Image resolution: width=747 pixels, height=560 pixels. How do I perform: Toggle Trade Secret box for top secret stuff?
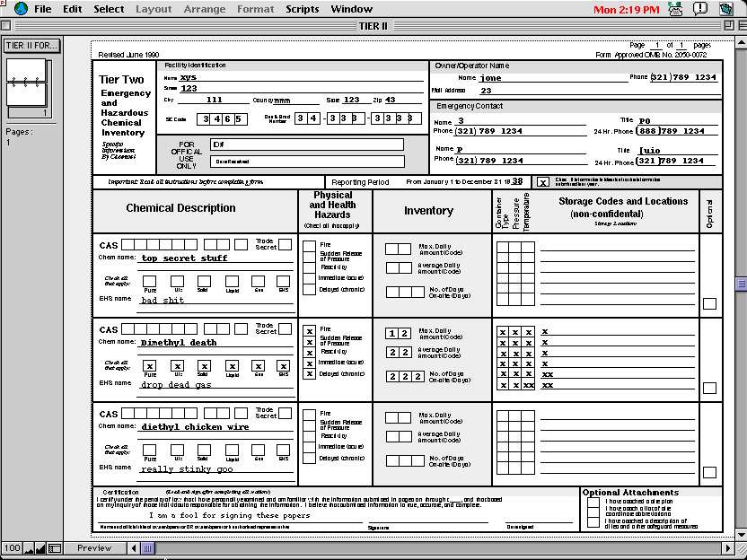285,244
